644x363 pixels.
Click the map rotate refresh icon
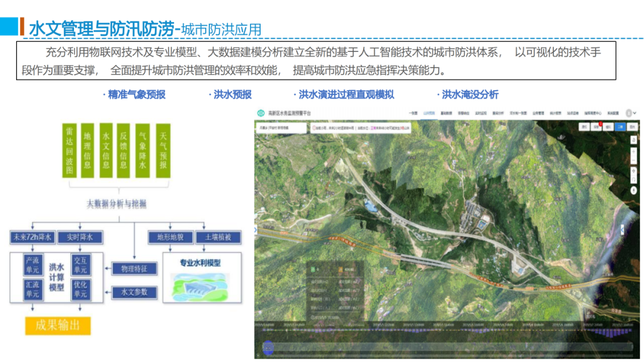[x=634, y=179]
